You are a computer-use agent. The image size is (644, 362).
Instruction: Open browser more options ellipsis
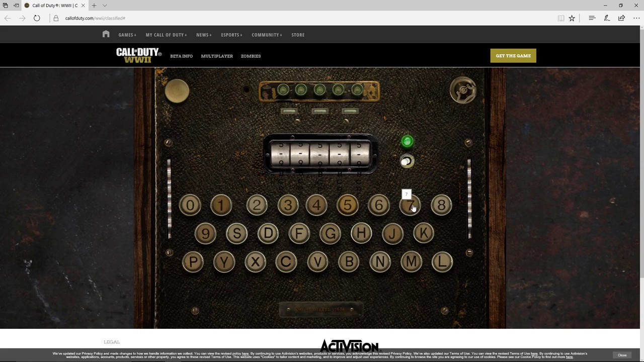point(636,18)
